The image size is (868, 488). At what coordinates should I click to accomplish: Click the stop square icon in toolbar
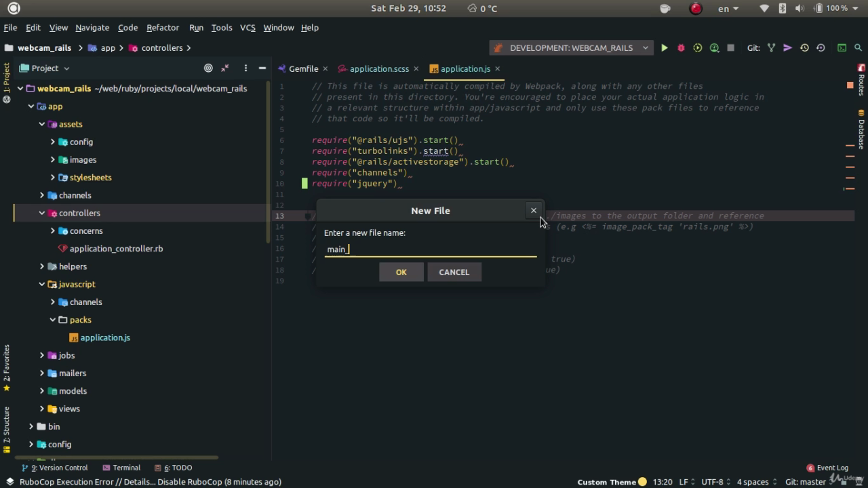730,48
